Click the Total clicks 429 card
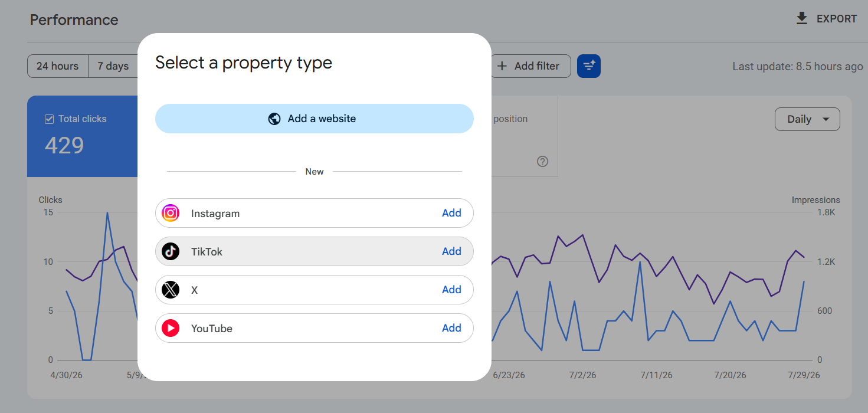This screenshot has height=413, width=868. pos(83,136)
